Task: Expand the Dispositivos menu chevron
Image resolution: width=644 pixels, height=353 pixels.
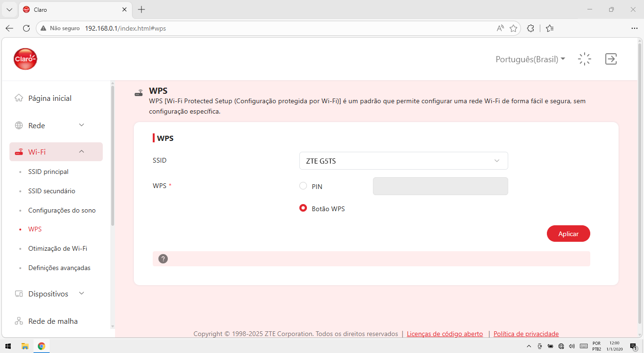Action: point(82,293)
